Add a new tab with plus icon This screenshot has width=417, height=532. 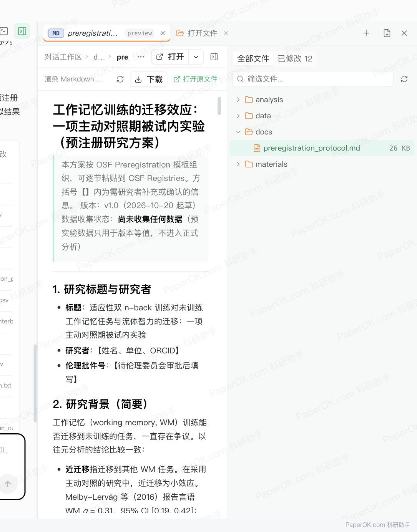tap(366, 33)
